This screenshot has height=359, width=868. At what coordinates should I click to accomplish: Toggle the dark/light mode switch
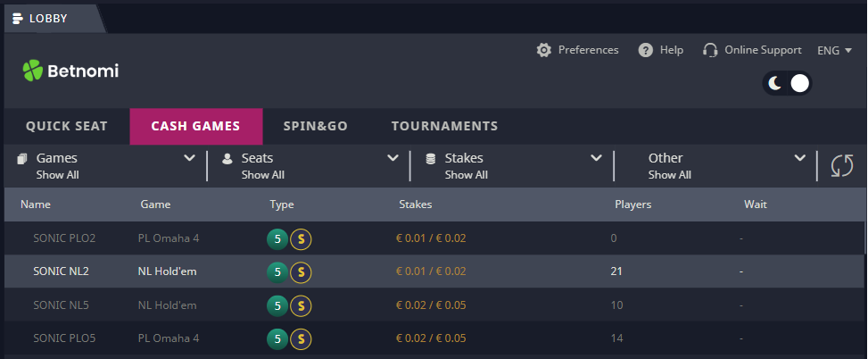(787, 84)
